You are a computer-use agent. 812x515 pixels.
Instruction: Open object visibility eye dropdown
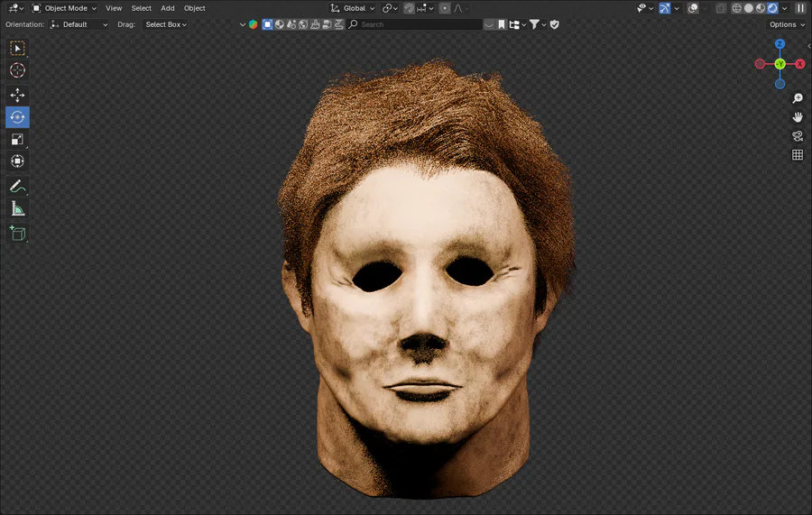[x=645, y=8]
